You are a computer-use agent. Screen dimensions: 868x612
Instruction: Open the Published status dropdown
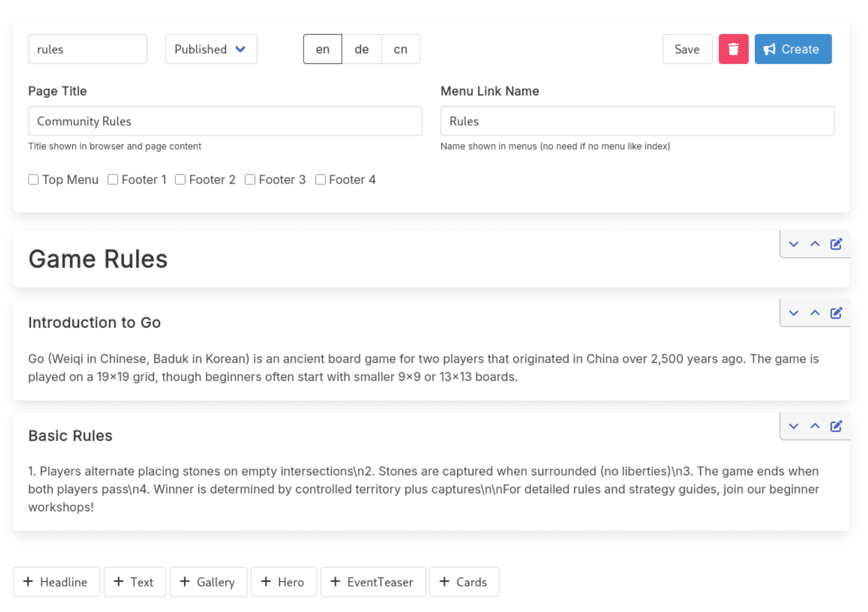[211, 49]
